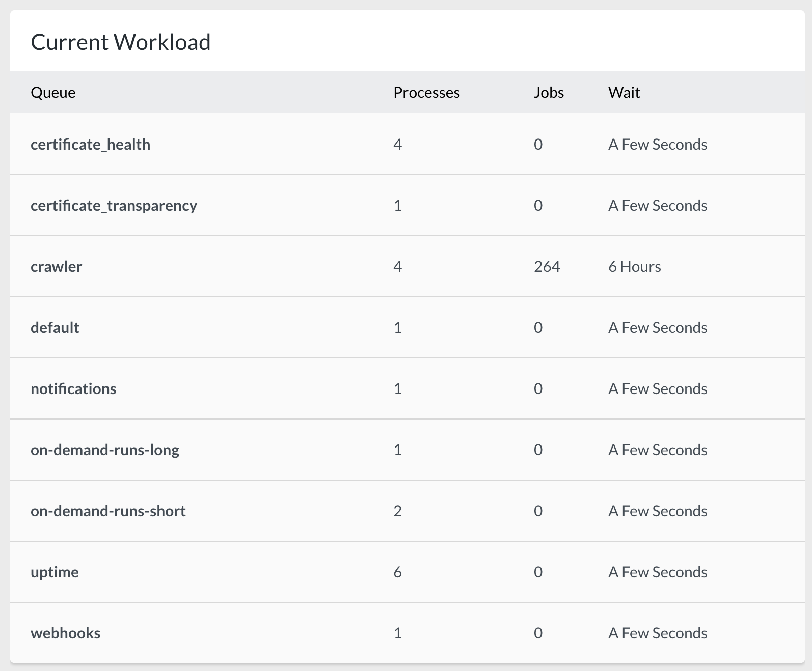Screen dimensions: 812x671
Task: Click the processes value for certificate_health
Action: [x=398, y=145]
